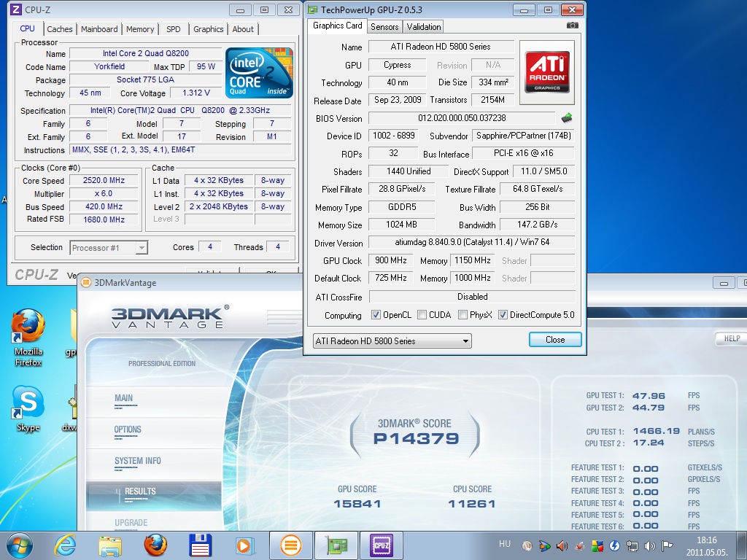
Task: Open Windows Explorer folder from taskbar
Action: (x=110, y=545)
